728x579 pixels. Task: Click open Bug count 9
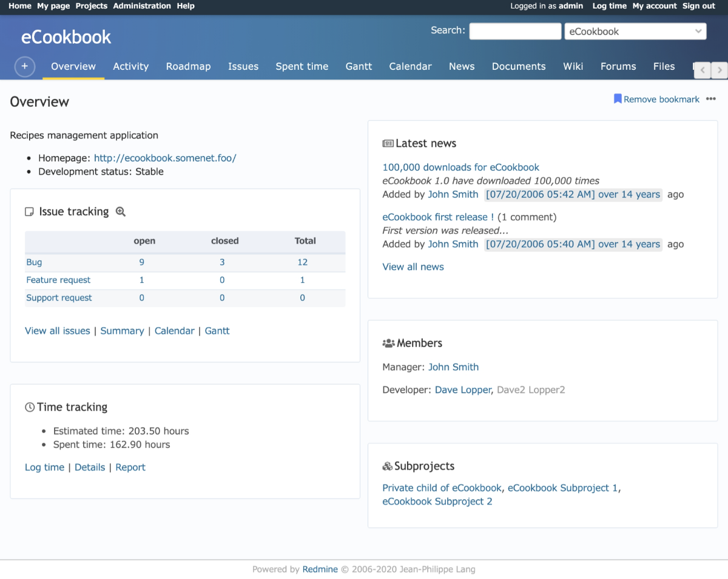[142, 262]
